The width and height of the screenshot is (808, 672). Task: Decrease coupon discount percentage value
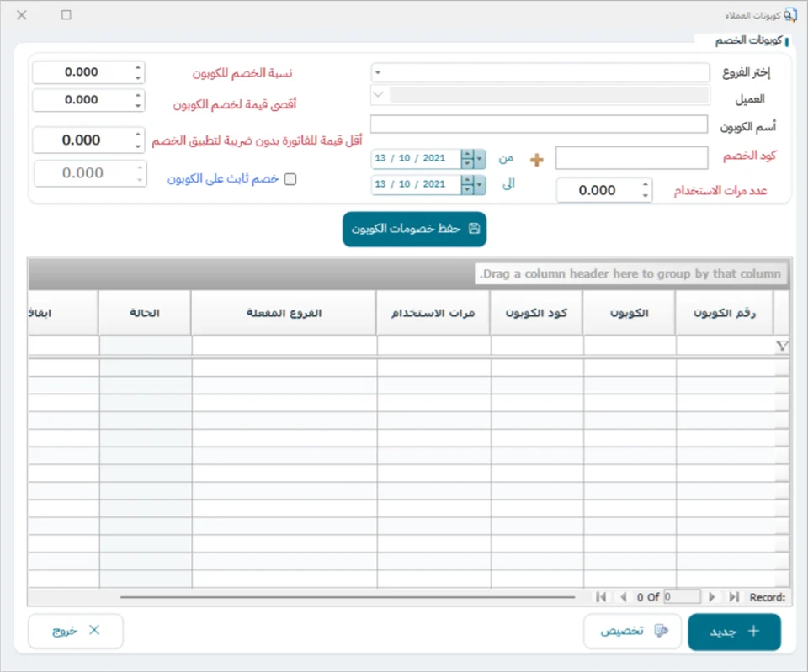[x=137, y=77]
